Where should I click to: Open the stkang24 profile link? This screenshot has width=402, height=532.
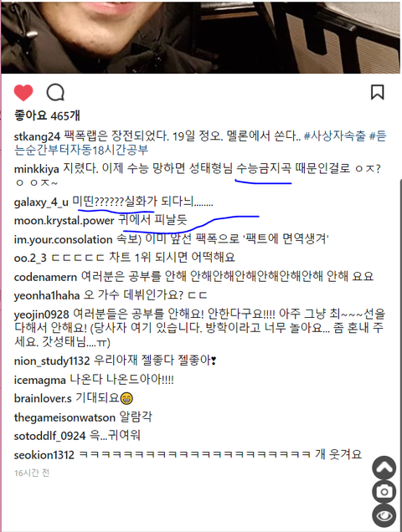point(37,136)
